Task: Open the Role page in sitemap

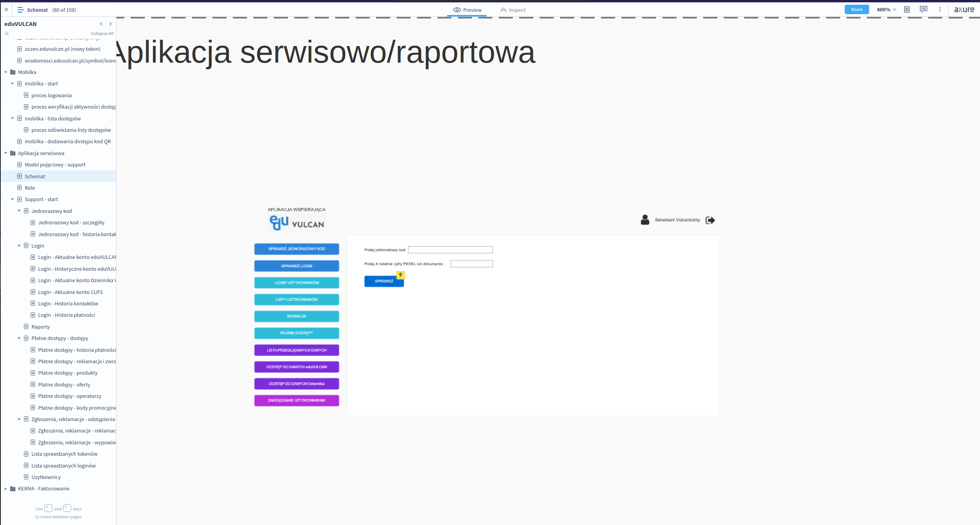Action: pos(30,188)
